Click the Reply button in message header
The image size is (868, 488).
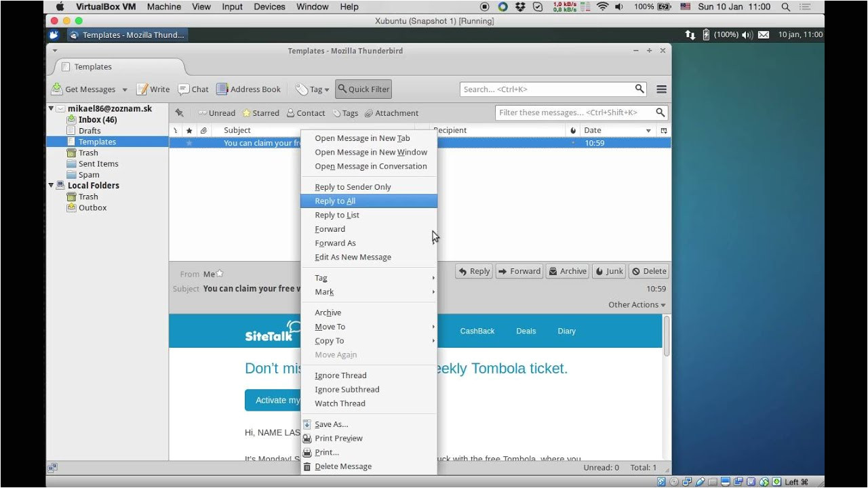click(474, 271)
